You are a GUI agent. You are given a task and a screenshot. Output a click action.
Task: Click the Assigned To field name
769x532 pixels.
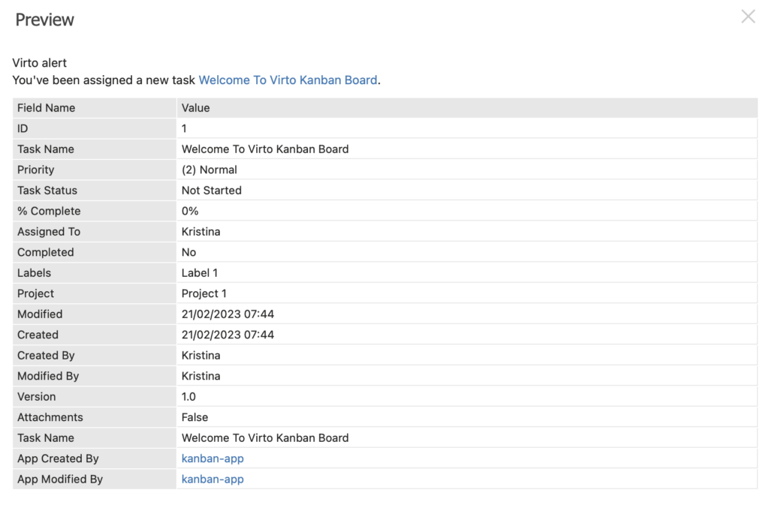[49, 231]
